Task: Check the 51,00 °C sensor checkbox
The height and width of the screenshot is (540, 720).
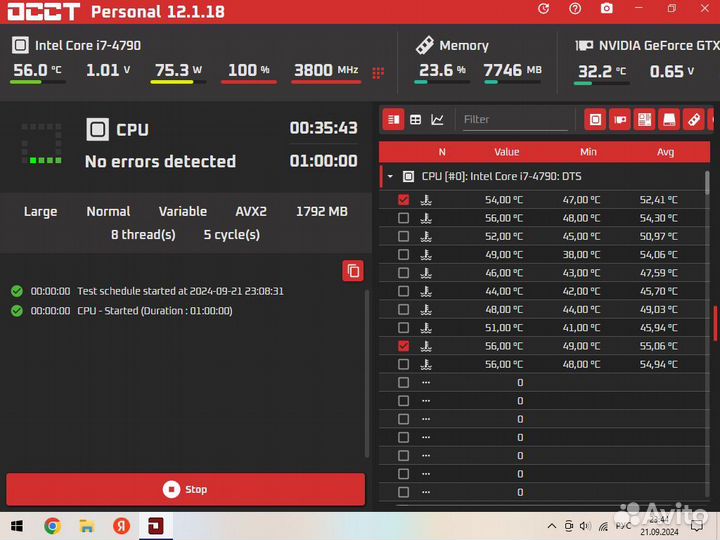Action: click(404, 328)
